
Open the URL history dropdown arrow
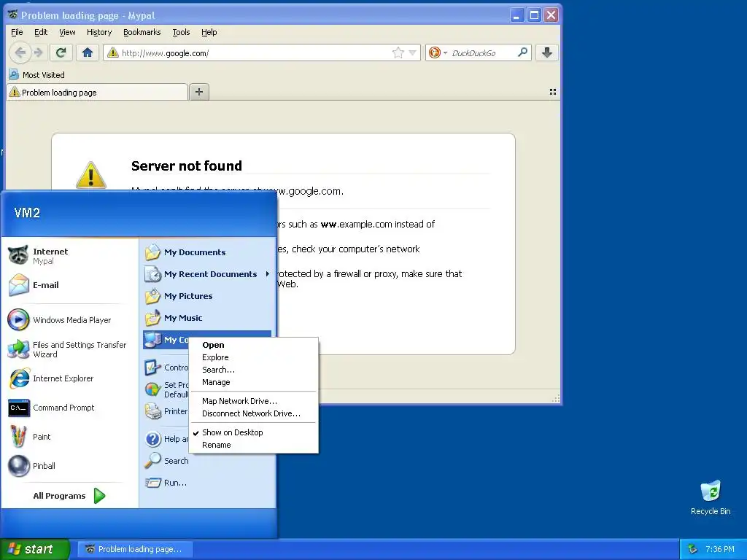tap(413, 52)
